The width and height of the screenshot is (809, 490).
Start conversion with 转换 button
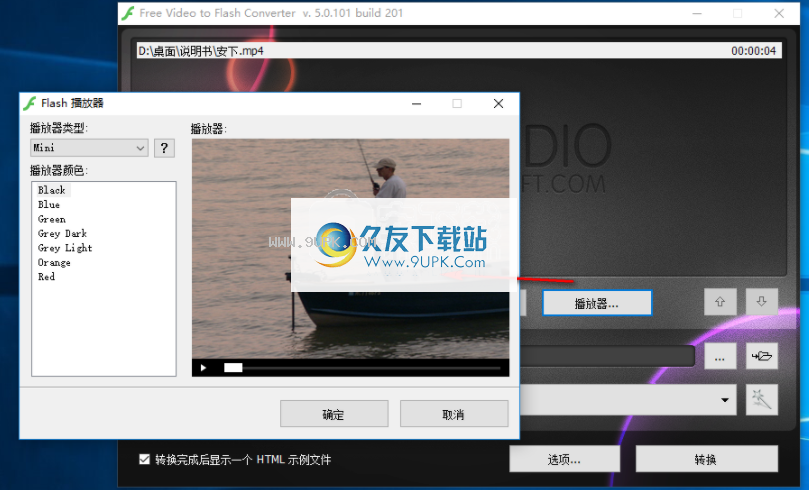(x=706, y=459)
